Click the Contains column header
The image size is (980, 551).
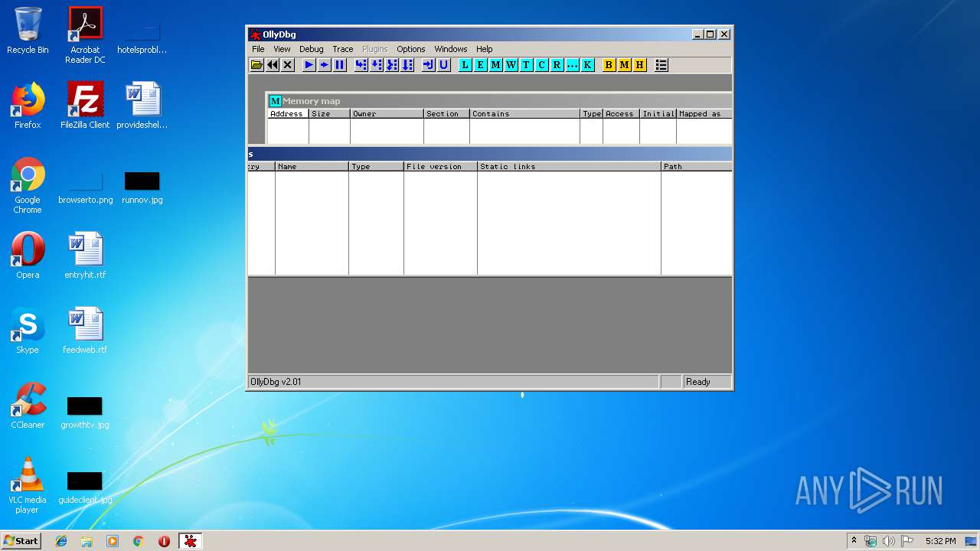[x=524, y=113]
